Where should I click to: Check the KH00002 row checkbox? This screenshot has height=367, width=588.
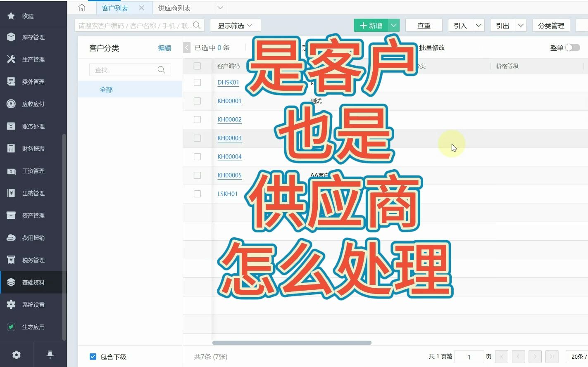click(197, 120)
